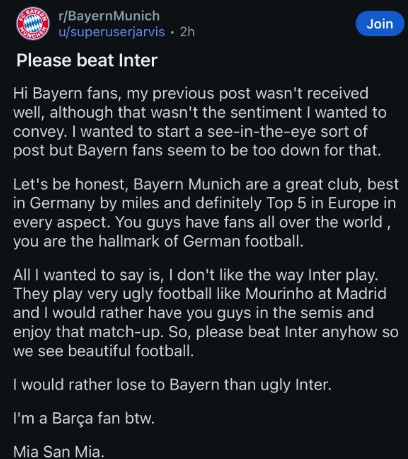The height and width of the screenshot is (459, 408).
Task: View the u/superuserjarvis profile
Action: point(112,32)
